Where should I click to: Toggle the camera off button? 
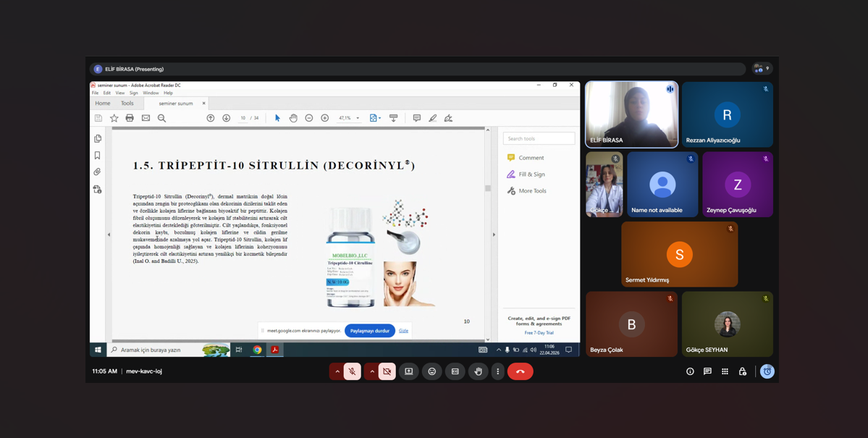387,371
